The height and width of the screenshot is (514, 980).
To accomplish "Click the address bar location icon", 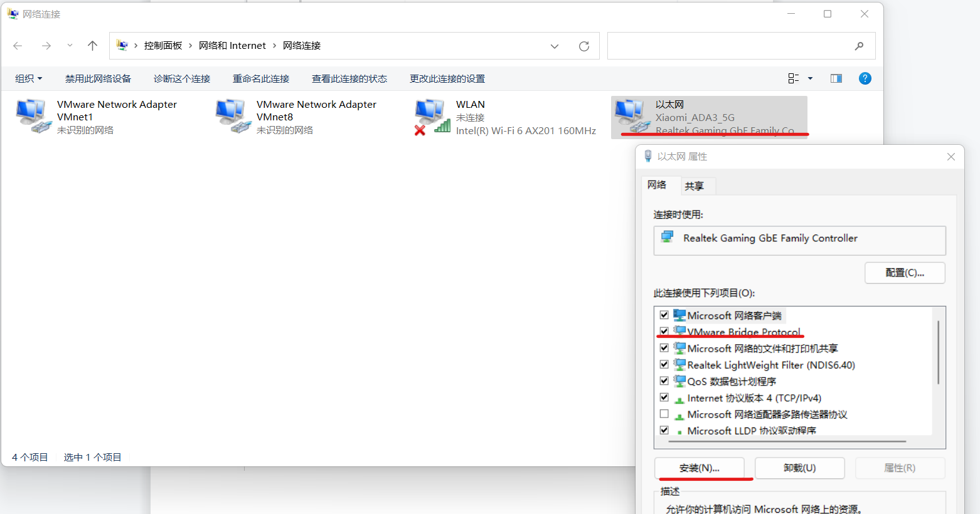I will tap(122, 46).
